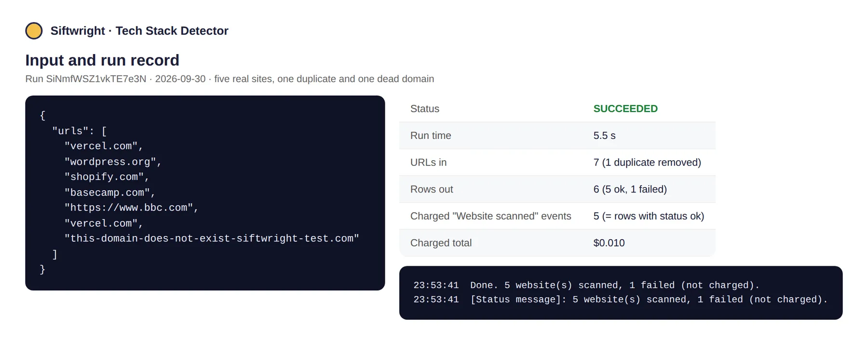Viewport: 868px width, 356px height.
Task: Select the "wordpress.org" entry in the JSON
Action: (x=110, y=162)
